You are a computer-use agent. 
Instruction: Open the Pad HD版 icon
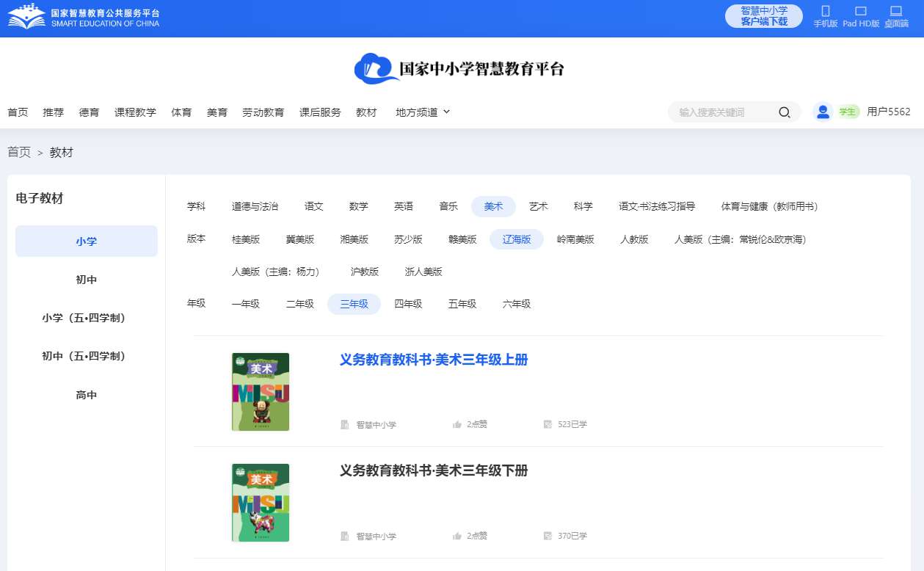click(861, 11)
